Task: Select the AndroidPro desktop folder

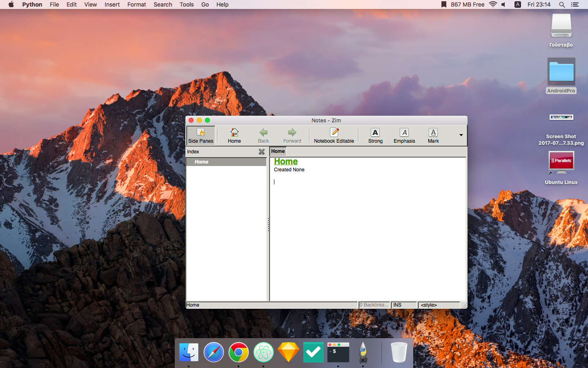Action: tap(561, 76)
